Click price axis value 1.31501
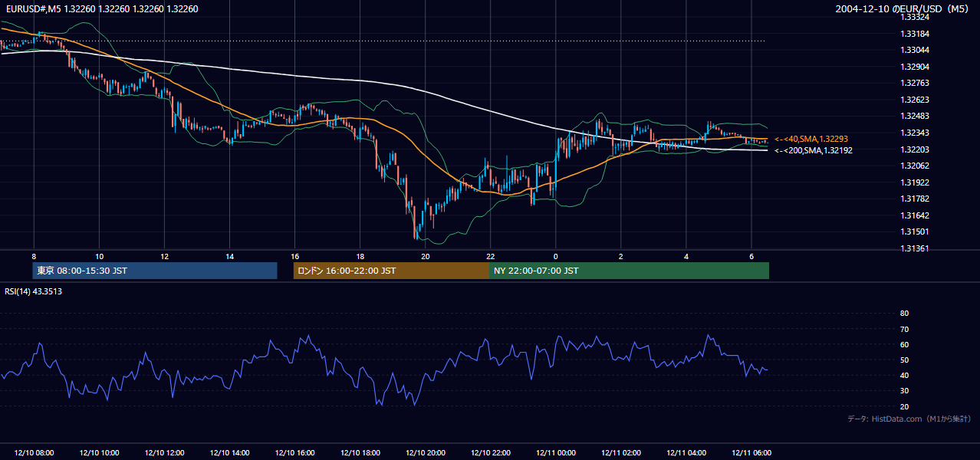980x460 pixels. click(916, 232)
